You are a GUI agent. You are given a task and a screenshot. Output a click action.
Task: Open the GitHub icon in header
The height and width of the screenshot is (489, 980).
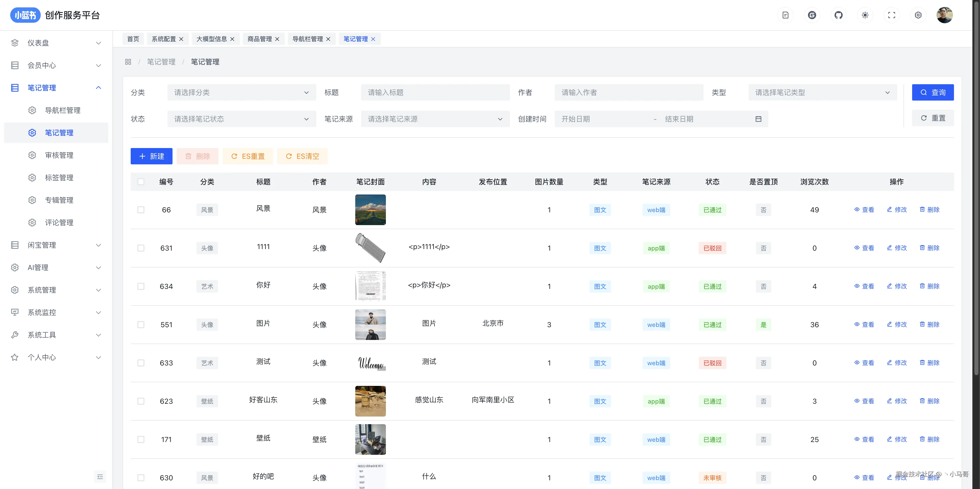(838, 15)
